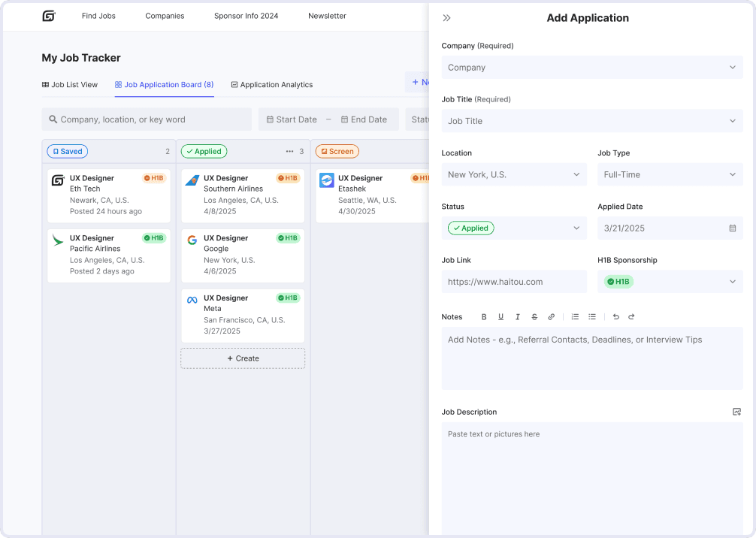The height and width of the screenshot is (538, 756).
Task: Insert a link in Notes toolbar
Action: pyautogui.click(x=551, y=317)
